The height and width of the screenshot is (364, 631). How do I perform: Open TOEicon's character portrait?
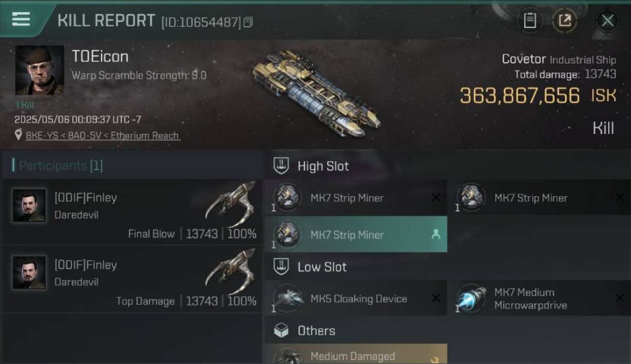pos(39,70)
